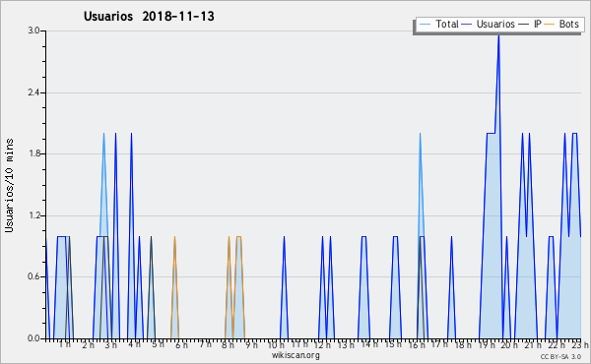
Task: Click the orange Bots line swatch
Action: (550, 24)
